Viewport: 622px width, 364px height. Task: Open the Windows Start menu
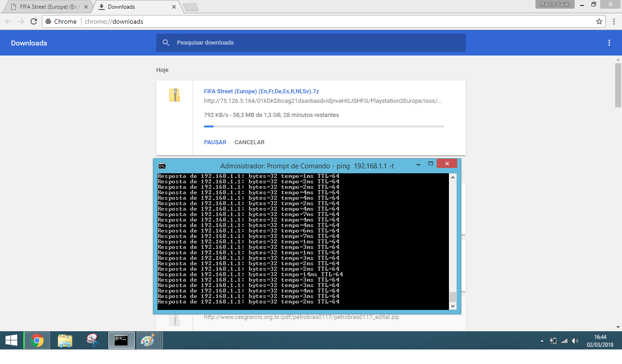[x=11, y=340]
